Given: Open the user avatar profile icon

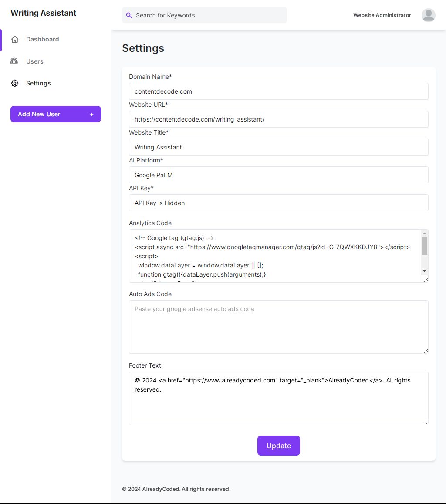Looking at the screenshot, I should tap(428, 15).
